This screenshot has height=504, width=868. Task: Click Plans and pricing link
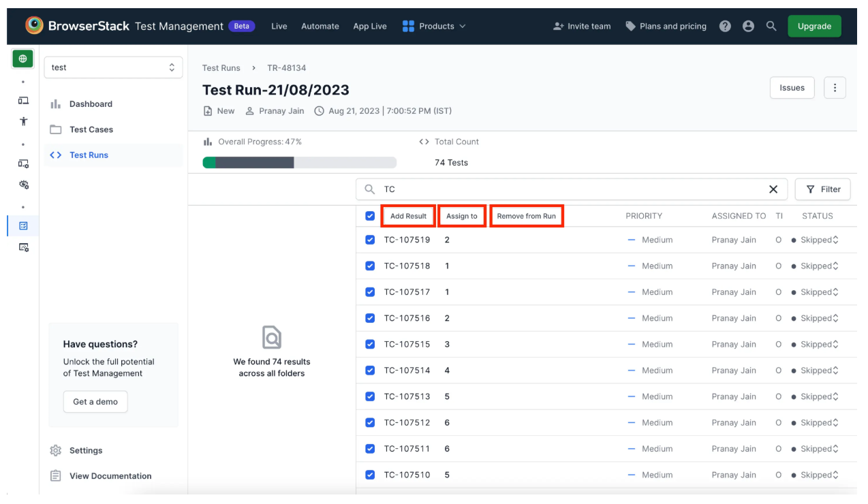point(673,26)
